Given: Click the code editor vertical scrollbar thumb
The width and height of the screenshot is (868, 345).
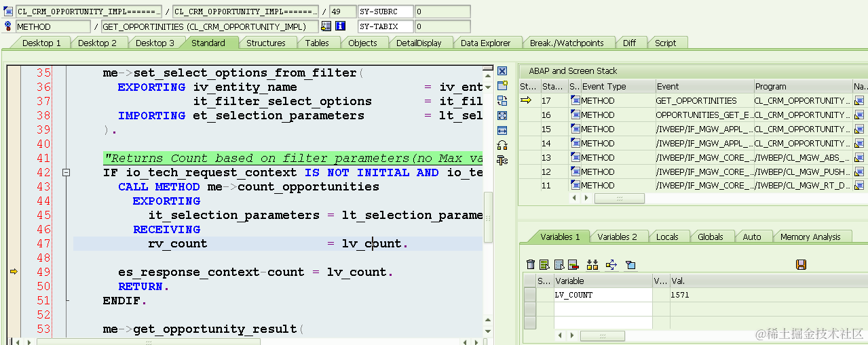Looking at the screenshot, I should click(x=488, y=217).
